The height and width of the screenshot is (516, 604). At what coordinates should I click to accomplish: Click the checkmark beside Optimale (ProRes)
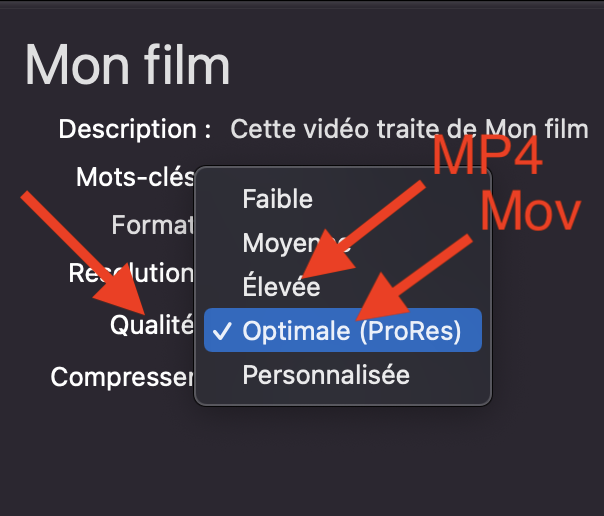coord(223,332)
